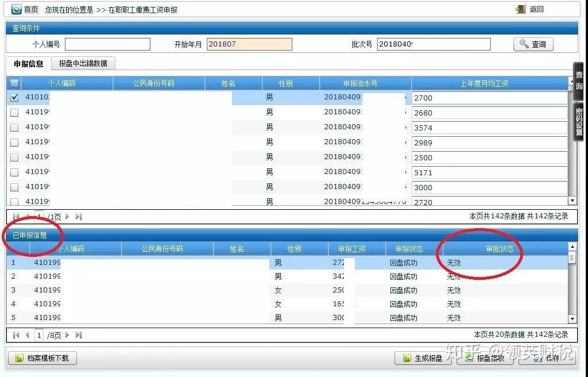Click the 查询 search button
588x377 pixels.
point(533,44)
